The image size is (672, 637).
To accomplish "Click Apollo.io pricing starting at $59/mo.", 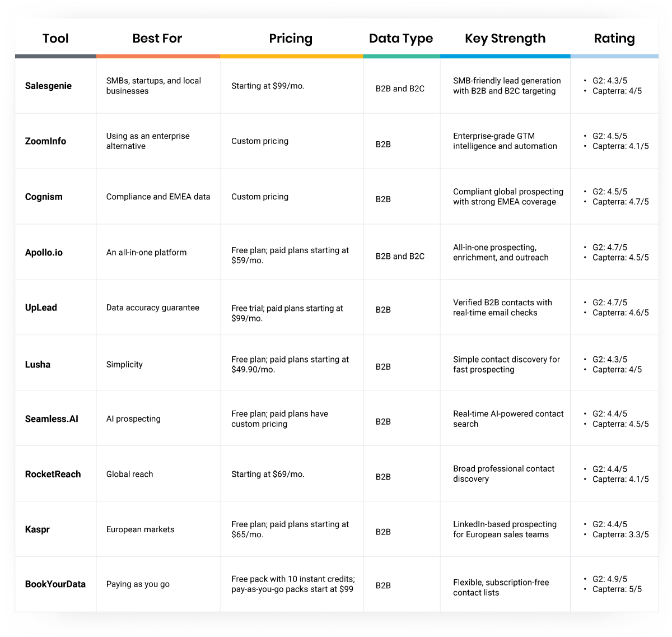I will pos(290,255).
